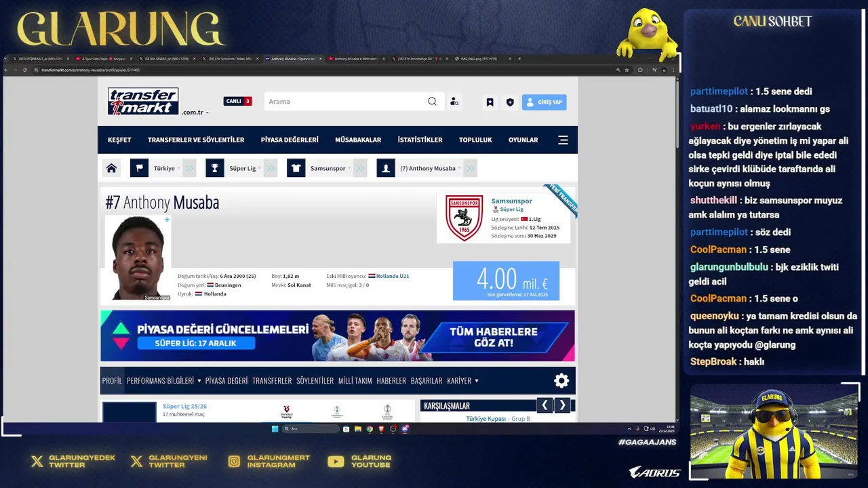Open the Süper Lig 25/26 link
868x488 pixels.
pyautogui.click(x=184, y=406)
